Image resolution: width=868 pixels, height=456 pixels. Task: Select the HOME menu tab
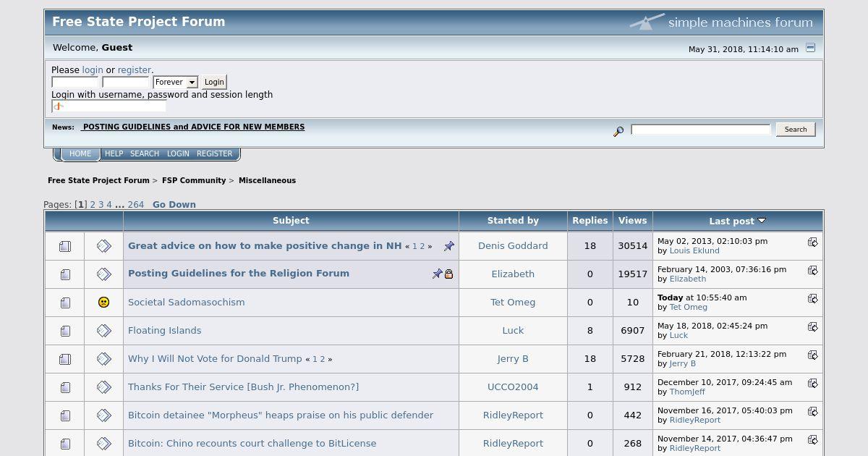click(x=80, y=153)
